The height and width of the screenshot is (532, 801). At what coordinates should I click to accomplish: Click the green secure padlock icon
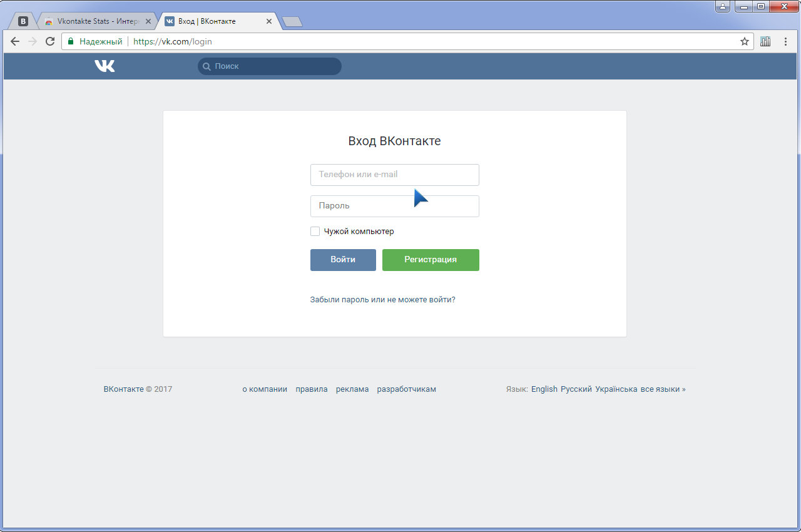tap(71, 42)
